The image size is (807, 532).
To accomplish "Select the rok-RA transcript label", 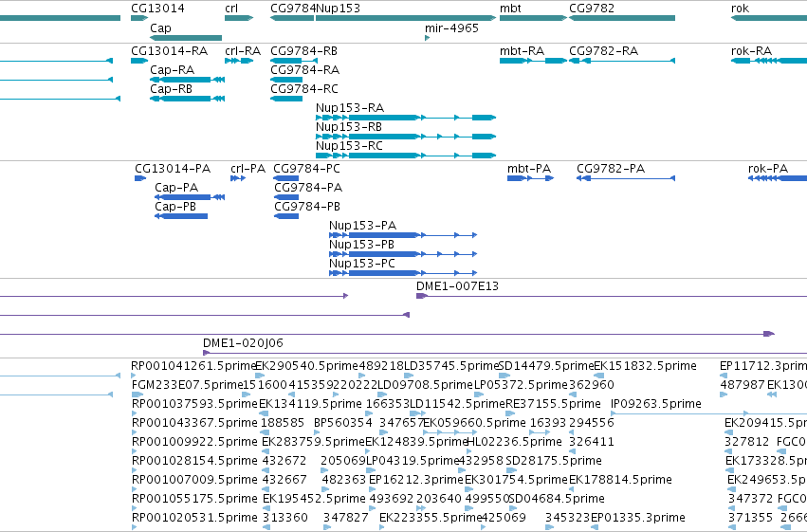I will pyautogui.click(x=751, y=51).
